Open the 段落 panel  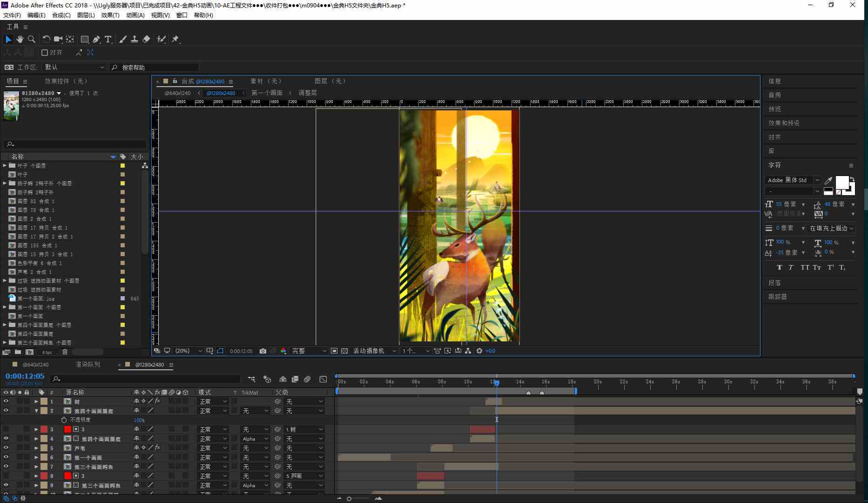[774, 283]
